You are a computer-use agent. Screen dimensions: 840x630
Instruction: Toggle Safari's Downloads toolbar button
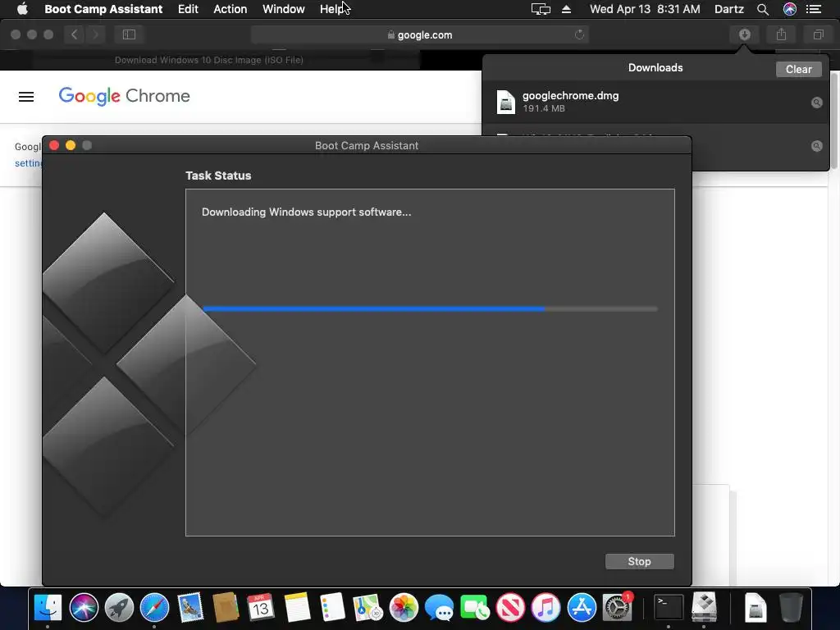click(x=744, y=34)
